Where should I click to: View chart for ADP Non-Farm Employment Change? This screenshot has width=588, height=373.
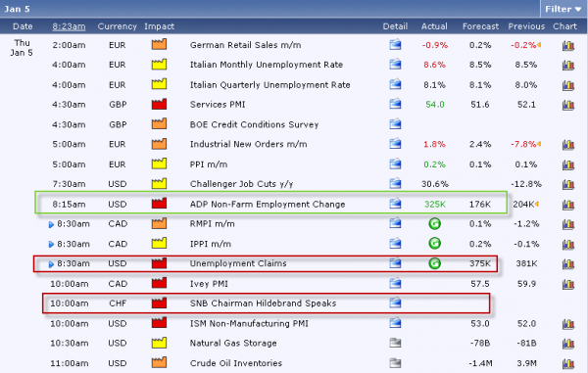point(568,205)
